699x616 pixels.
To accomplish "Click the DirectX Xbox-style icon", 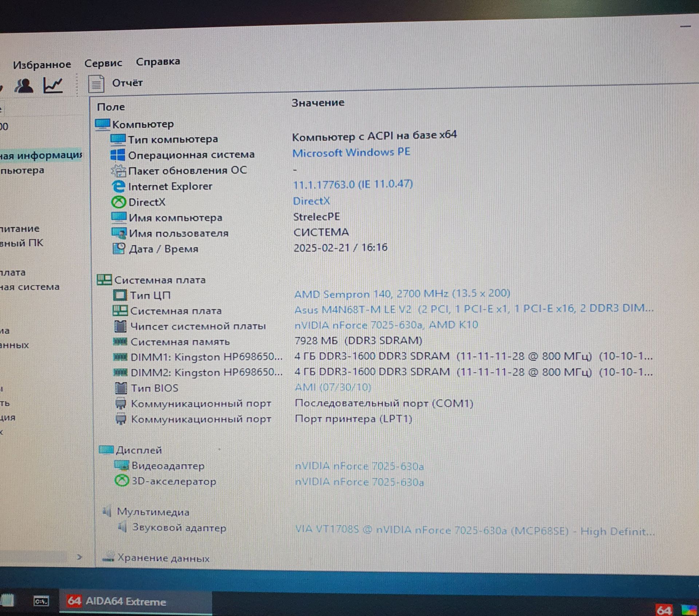I will click(118, 202).
